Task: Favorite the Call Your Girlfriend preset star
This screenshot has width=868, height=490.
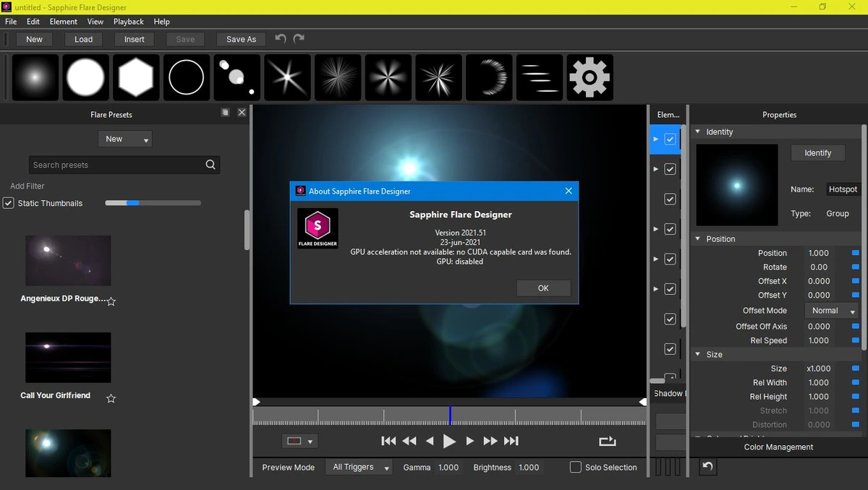Action: (x=111, y=398)
